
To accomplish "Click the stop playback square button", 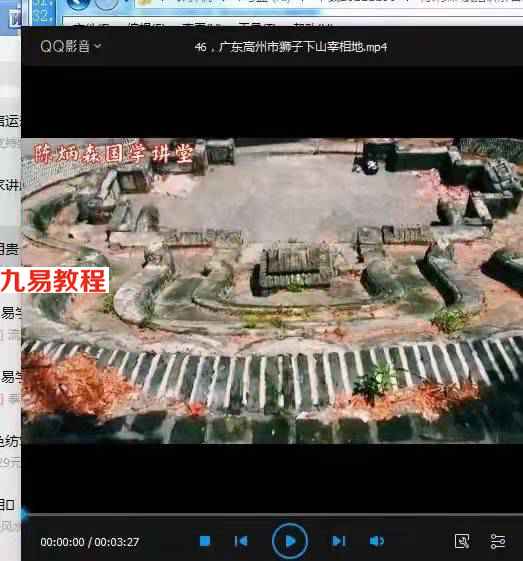I will click(205, 541).
